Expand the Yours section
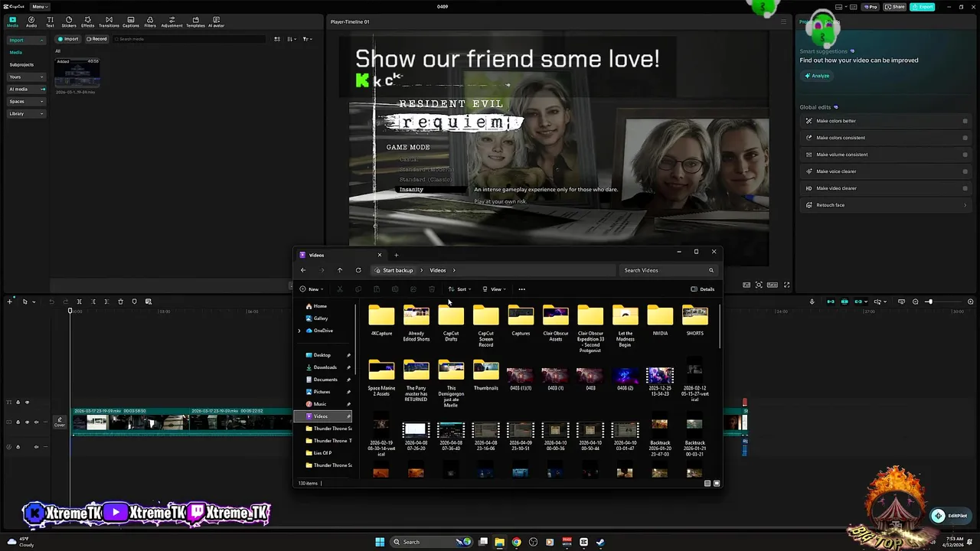This screenshot has width=980, height=551. point(25,77)
